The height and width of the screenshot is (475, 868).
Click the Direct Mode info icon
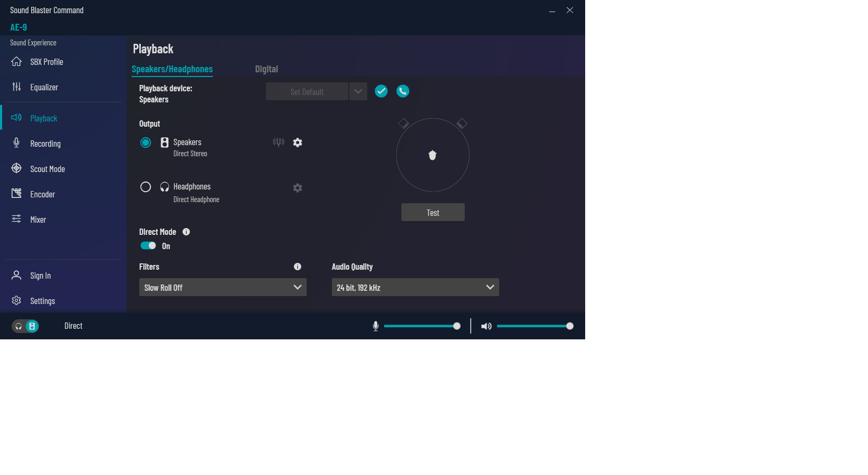coord(186,232)
